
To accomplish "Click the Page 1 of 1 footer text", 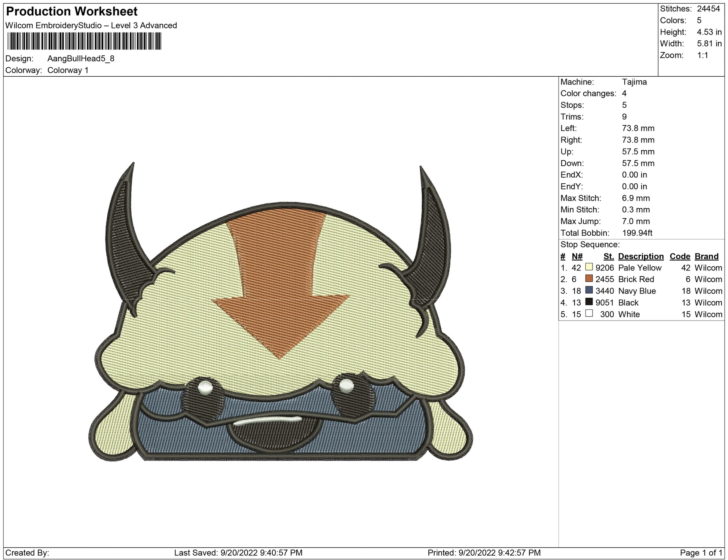I will click(700, 553).
